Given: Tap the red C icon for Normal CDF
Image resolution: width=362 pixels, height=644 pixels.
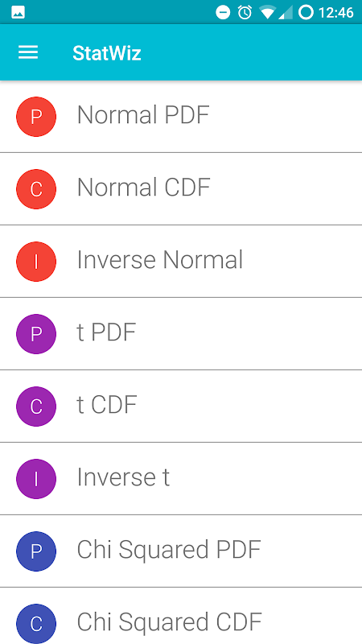Looking at the screenshot, I should [x=36, y=189].
